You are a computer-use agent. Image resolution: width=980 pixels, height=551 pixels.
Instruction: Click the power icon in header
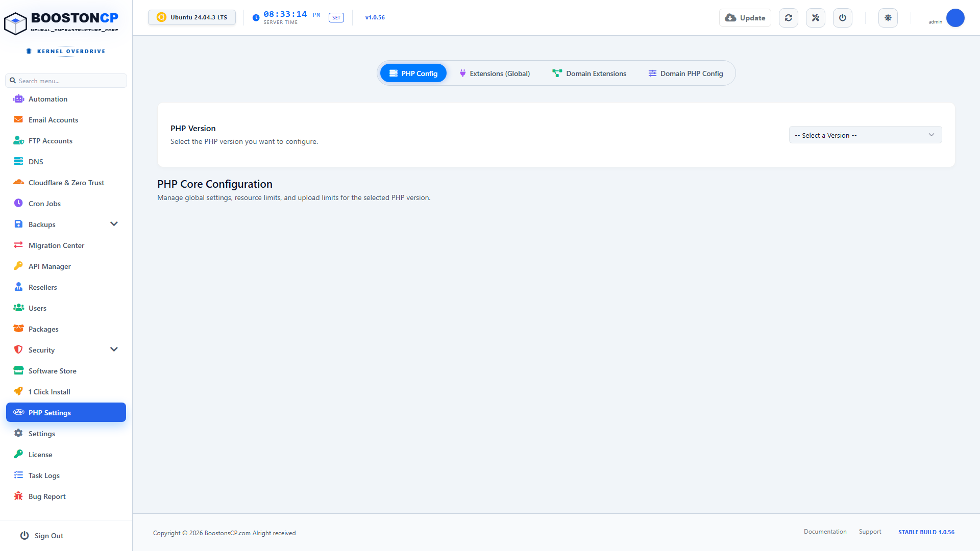pos(842,18)
